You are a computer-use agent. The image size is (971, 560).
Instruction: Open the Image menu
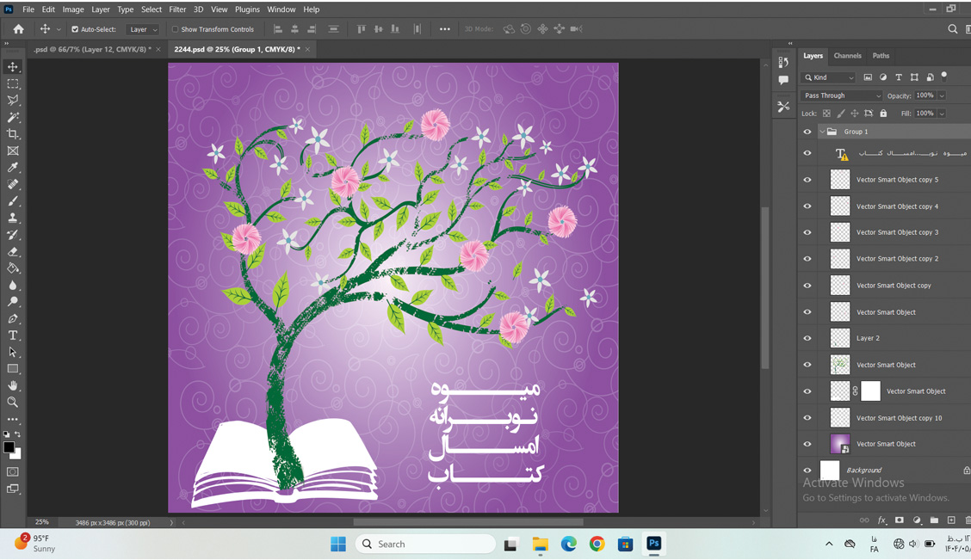coord(73,9)
